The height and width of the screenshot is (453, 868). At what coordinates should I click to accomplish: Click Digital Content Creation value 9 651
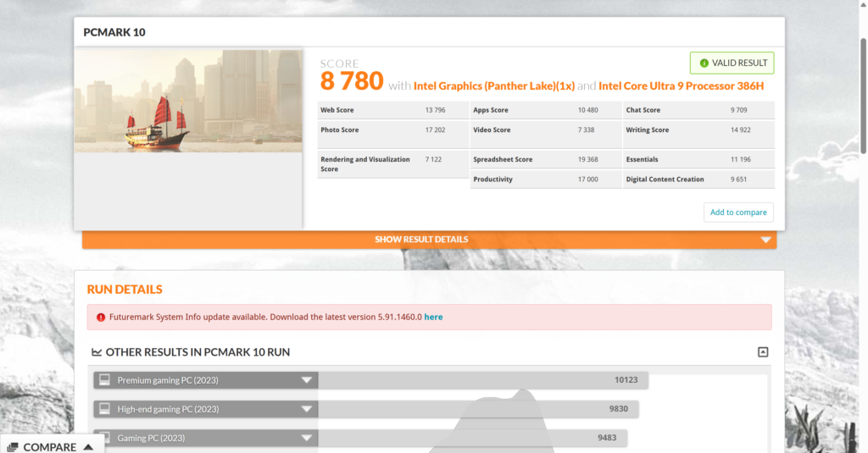point(738,180)
